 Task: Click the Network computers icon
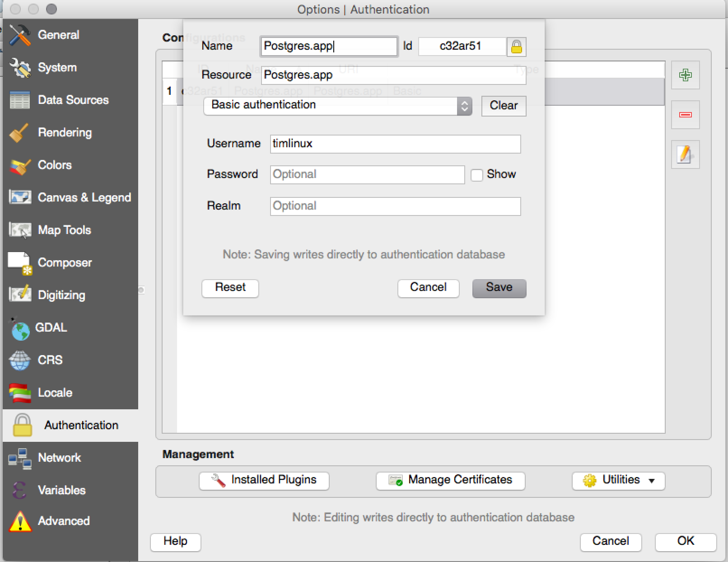pos(20,458)
